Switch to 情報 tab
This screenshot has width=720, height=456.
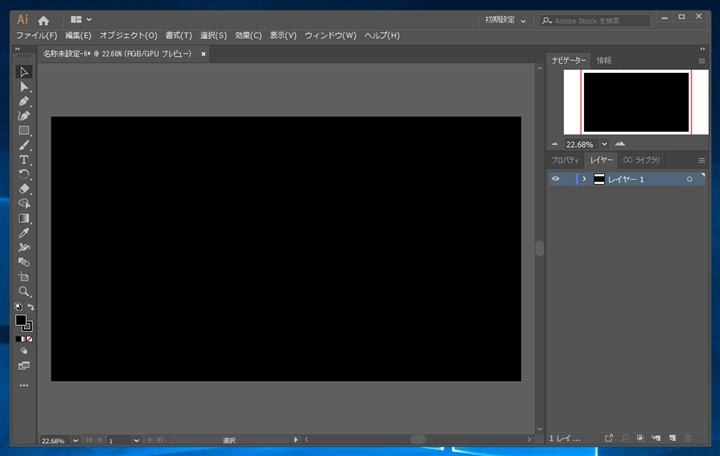click(603, 60)
